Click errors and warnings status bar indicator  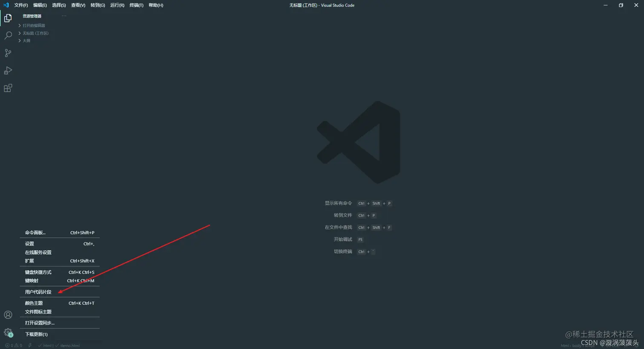[14, 346]
